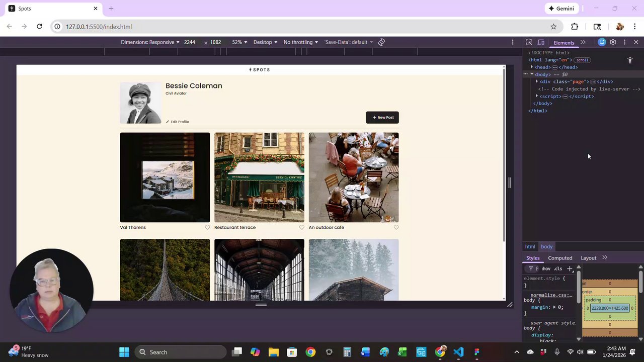The height and width of the screenshot is (362, 644).
Task: Toggle the device toolbar icon
Action: click(x=541, y=42)
